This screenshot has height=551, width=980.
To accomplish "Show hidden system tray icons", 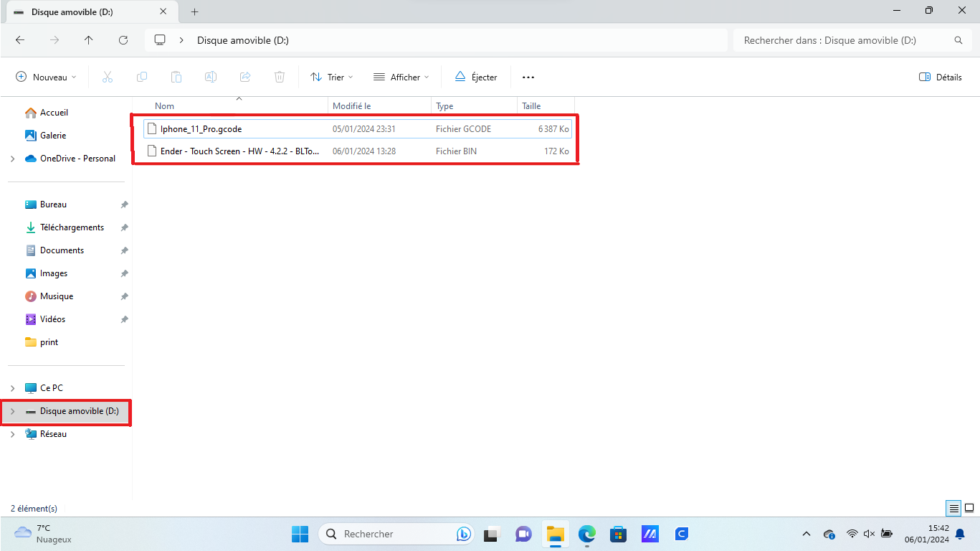I will pyautogui.click(x=807, y=534).
